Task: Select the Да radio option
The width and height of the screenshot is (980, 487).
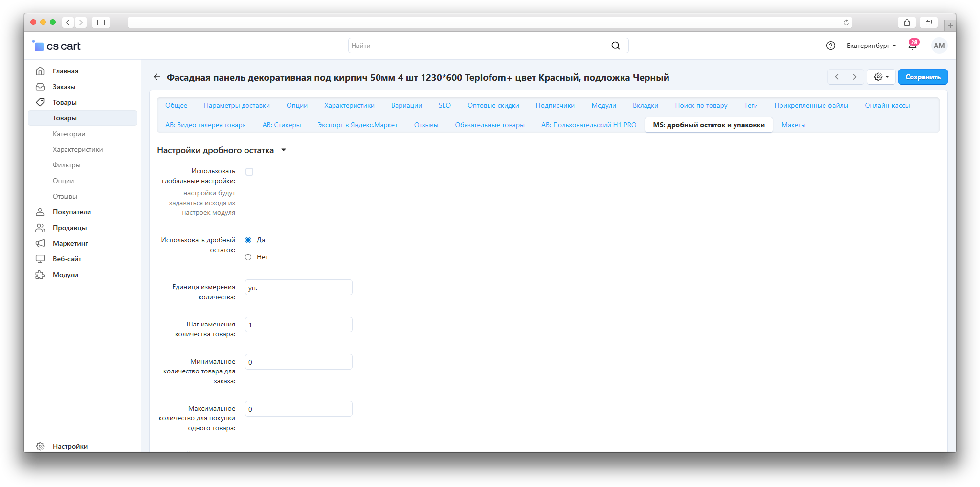Action: coord(248,240)
